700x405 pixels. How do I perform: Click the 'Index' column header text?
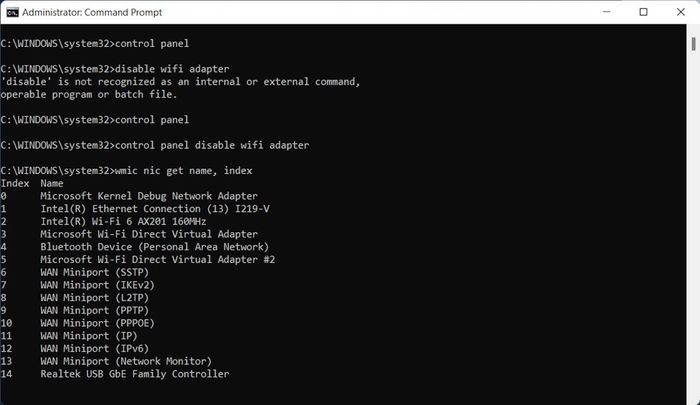click(15, 184)
